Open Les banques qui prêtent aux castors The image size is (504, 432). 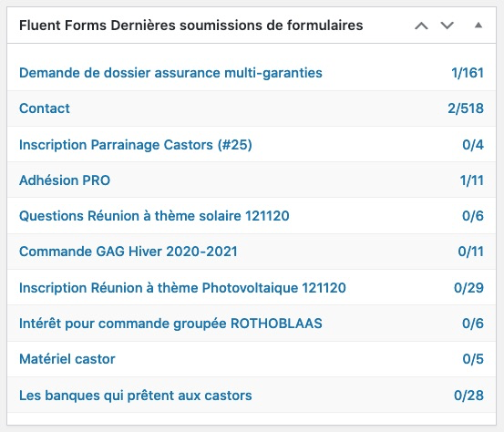136,396
